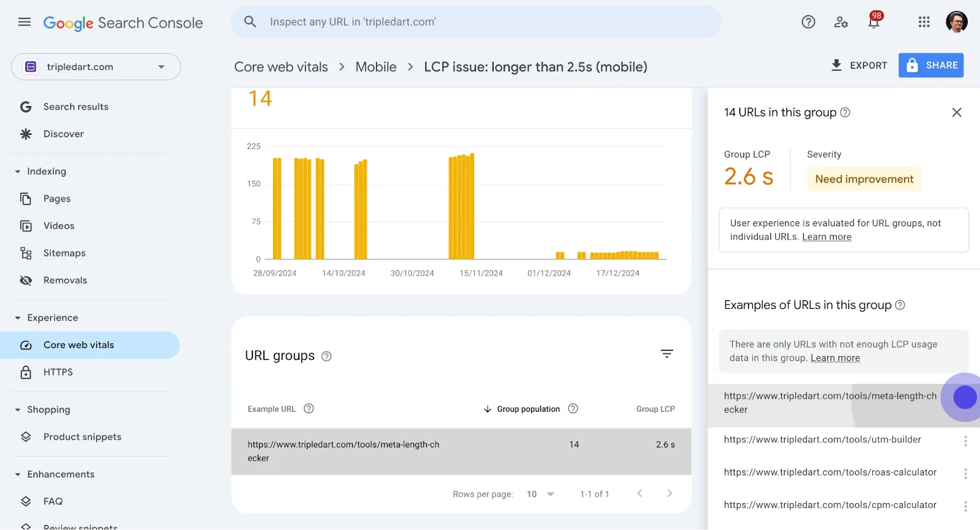This screenshot has width=980, height=530.
Task: Click the HTTPS padlock icon
Action: [26, 373]
